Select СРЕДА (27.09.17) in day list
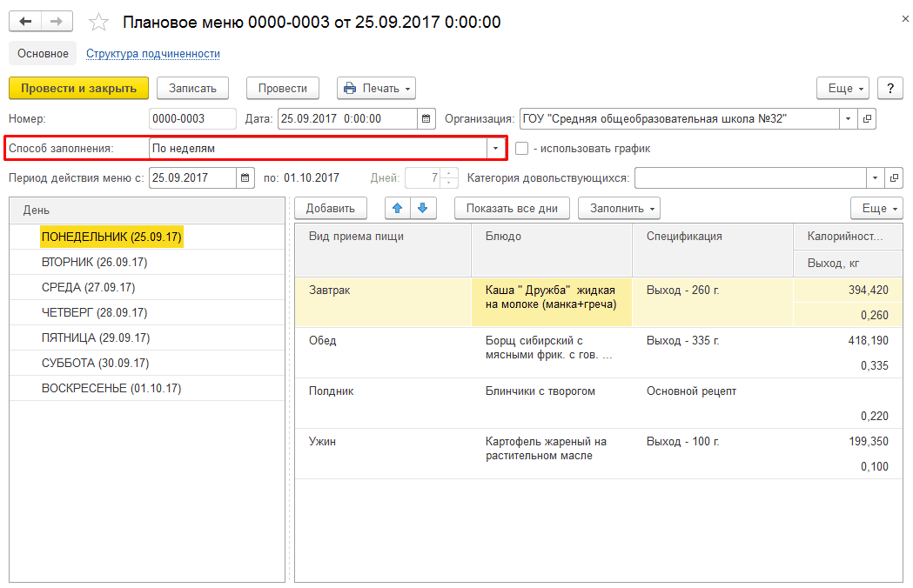The height and width of the screenshot is (588, 913). tap(88, 288)
